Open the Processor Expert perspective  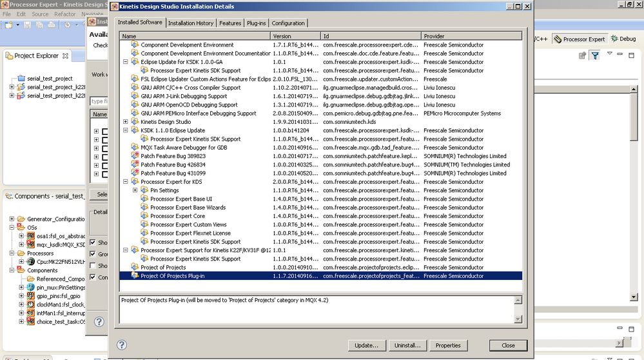(579, 39)
